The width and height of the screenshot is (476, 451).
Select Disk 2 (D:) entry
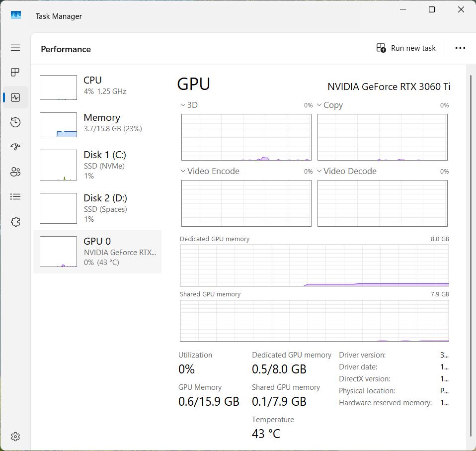tap(97, 208)
